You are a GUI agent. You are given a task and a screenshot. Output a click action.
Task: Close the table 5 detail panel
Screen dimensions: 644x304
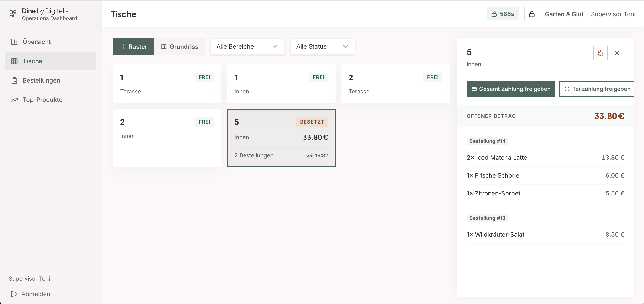pos(617,53)
